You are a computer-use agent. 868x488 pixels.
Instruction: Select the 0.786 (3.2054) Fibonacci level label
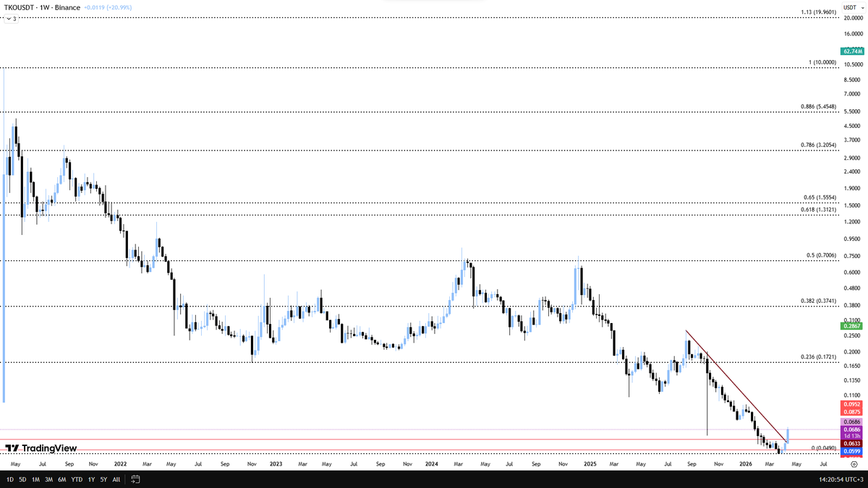coord(819,145)
